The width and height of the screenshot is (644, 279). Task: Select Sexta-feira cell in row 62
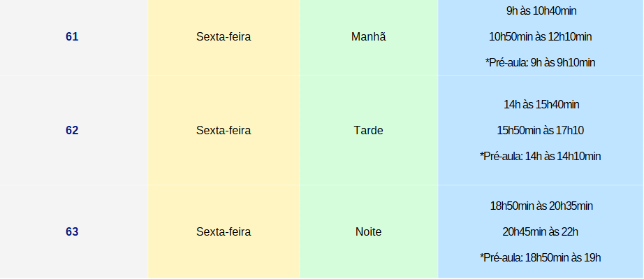pos(224,130)
